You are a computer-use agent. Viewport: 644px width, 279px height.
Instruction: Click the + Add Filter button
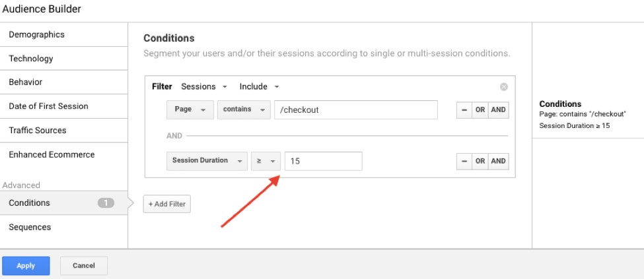[x=167, y=204]
